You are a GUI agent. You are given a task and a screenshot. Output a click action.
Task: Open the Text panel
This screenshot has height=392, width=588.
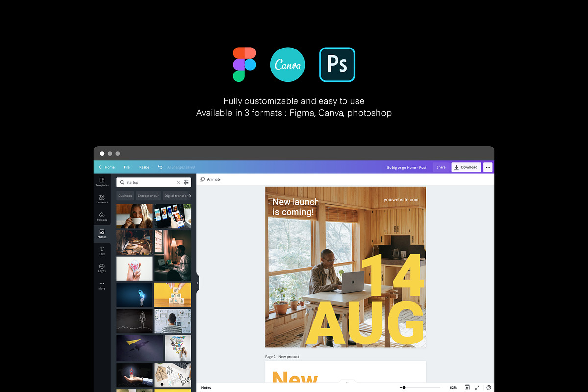102,251
